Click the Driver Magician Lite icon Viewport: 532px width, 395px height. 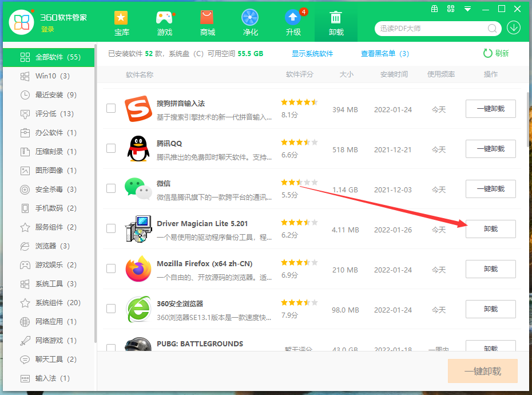[138, 229]
